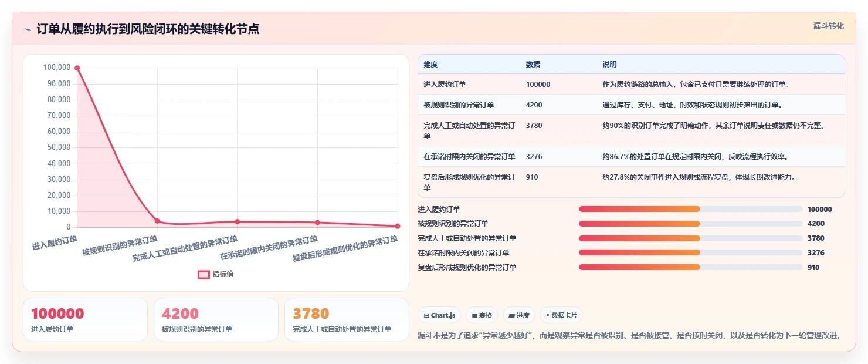Image resolution: width=868 pixels, height=364 pixels.
Task: Click the 数据卡片 chip
Action: point(561,315)
